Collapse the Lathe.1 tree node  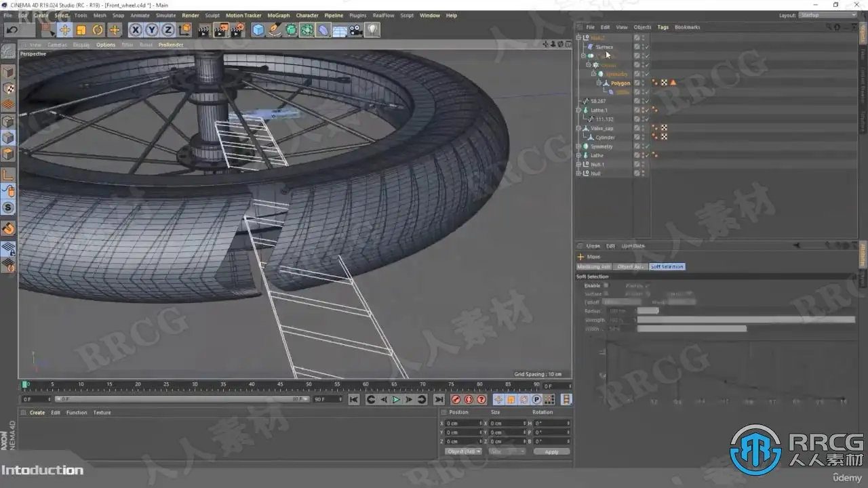click(x=578, y=110)
